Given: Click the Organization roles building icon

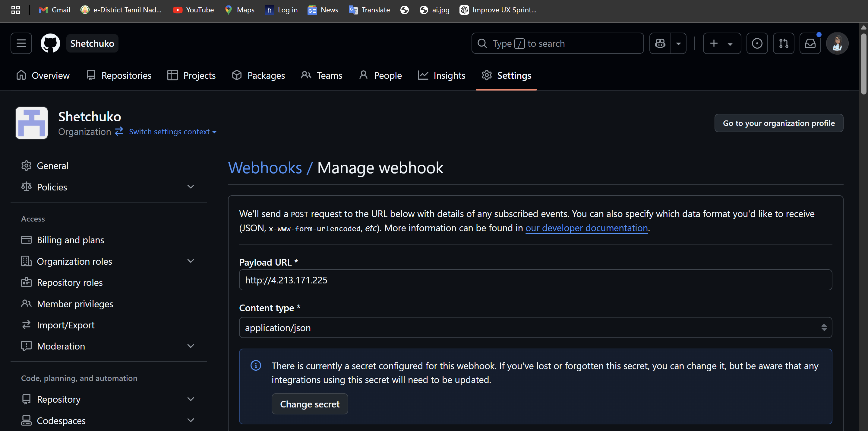Looking at the screenshot, I should tap(26, 261).
